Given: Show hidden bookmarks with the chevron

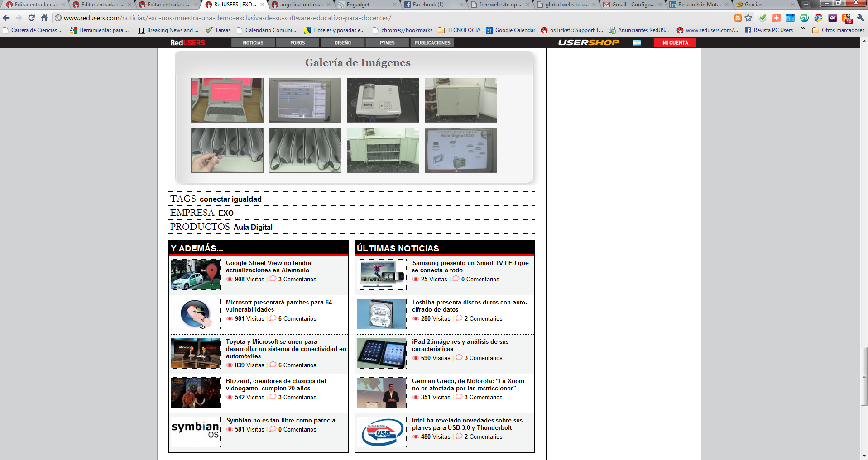Looking at the screenshot, I should pyautogui.click(x=803, y=29).
